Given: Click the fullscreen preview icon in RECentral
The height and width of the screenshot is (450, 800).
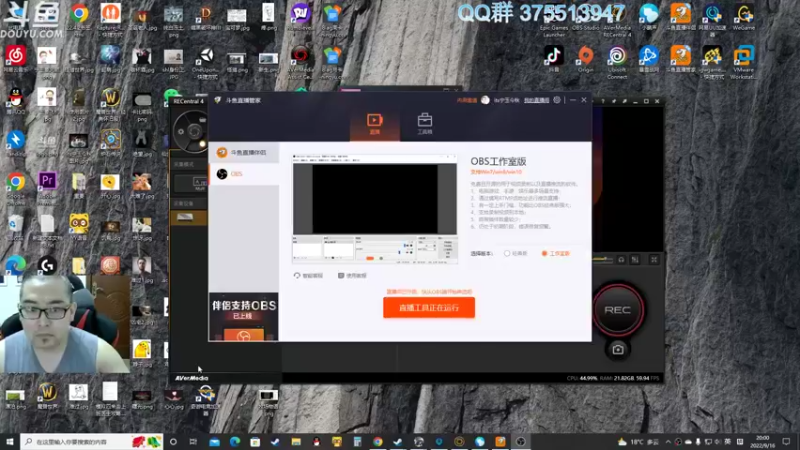Looking at the screenshot, I should [654, 260].
